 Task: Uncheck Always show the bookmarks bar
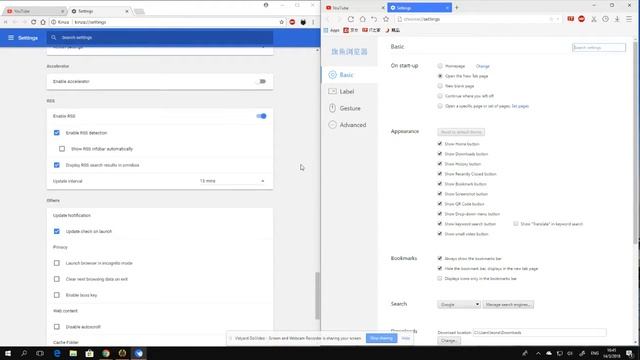click(440, 258)
